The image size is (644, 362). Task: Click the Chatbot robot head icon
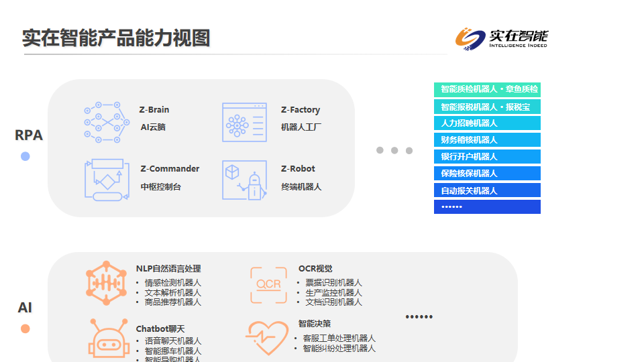pyautogui.click(x=109, y=338)
